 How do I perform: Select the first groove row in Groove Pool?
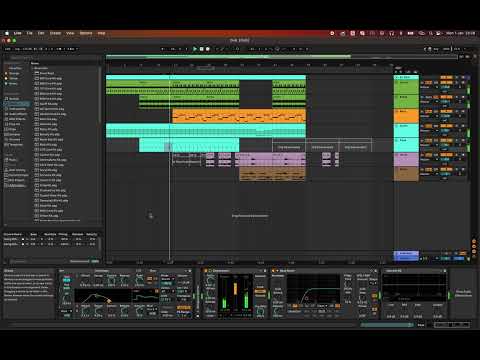[51, 239]
